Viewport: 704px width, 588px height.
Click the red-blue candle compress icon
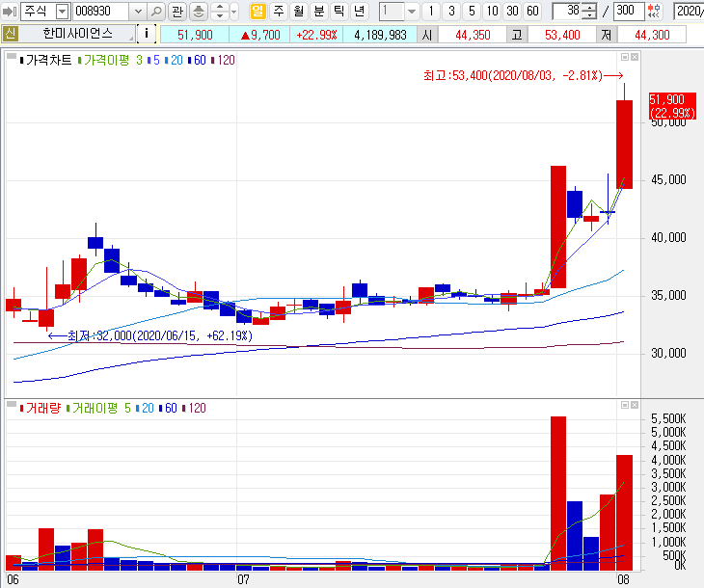coord(654,11)
